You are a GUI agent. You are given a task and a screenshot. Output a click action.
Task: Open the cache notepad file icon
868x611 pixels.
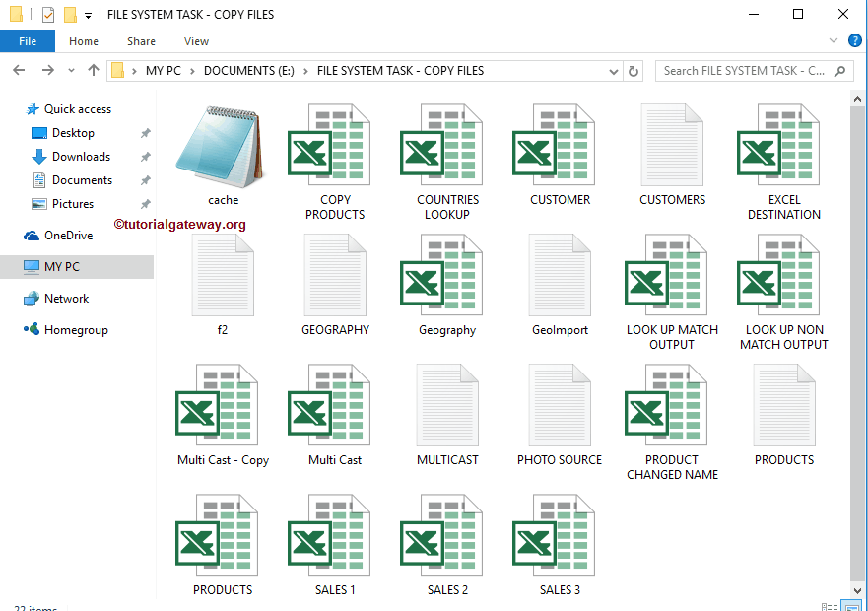click(x=221, y=146)
